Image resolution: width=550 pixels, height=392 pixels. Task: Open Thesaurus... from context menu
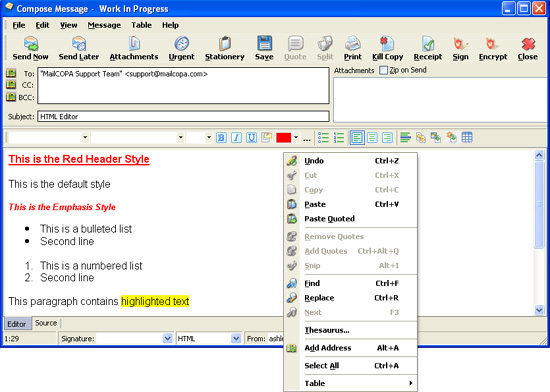[351, 330]
